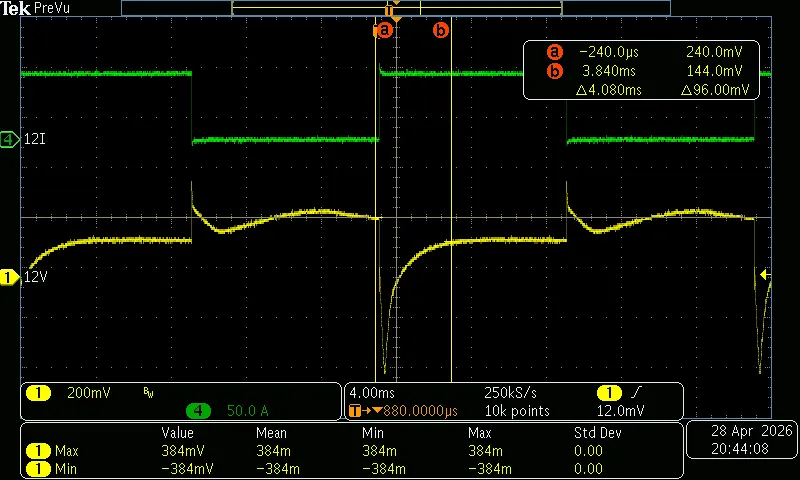This screenshot has height=480, width=800.
Task: Click the orange trigger position marker
Action: 389,10
